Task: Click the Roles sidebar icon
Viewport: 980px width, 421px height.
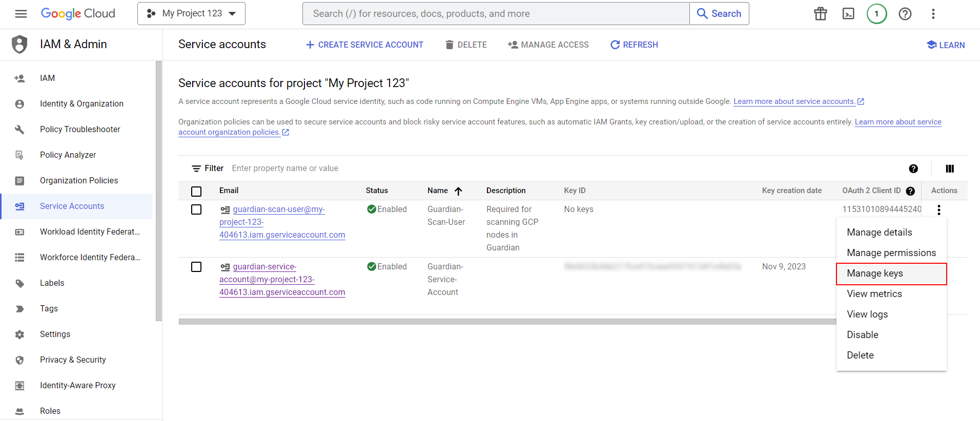Action: [x=19, y=411]
